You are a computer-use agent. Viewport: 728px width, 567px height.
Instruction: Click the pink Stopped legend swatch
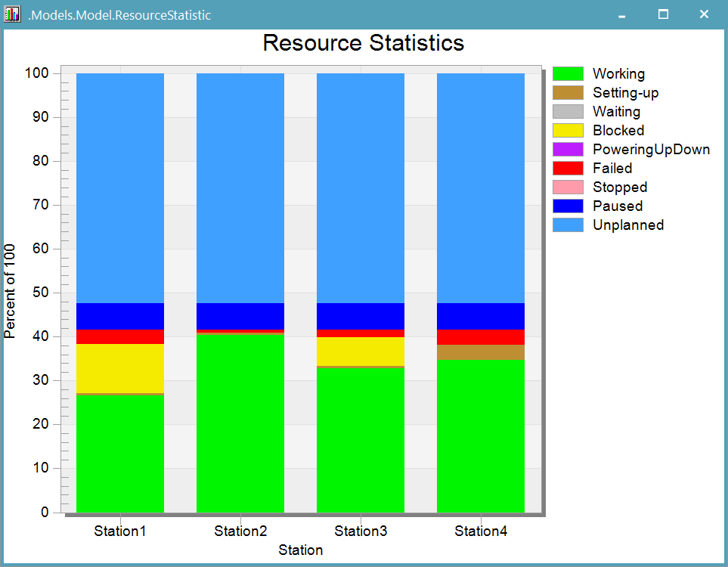pyautogui.click(x=568, y=187)
